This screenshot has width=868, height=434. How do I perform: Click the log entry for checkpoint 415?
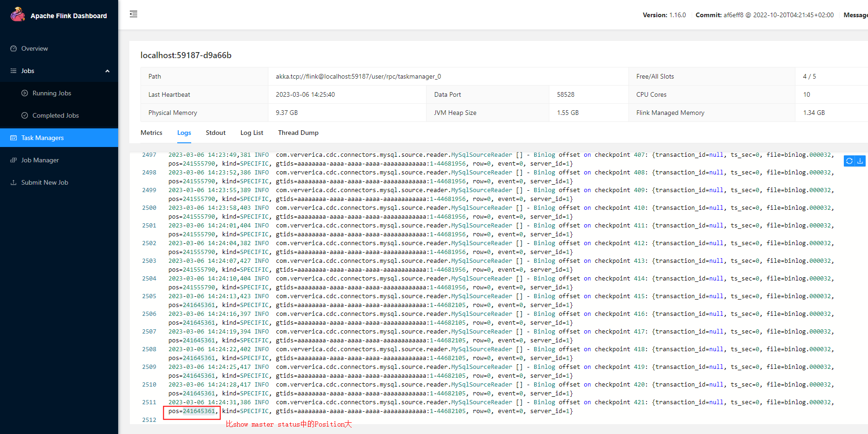pyautogui.click(x=501, y=300)
